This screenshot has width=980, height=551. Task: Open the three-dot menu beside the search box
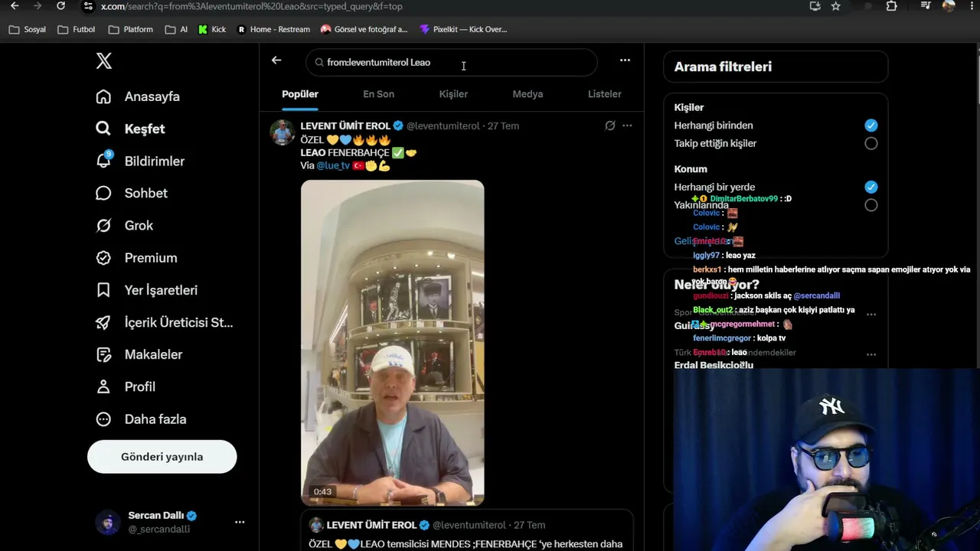(625, 60)
